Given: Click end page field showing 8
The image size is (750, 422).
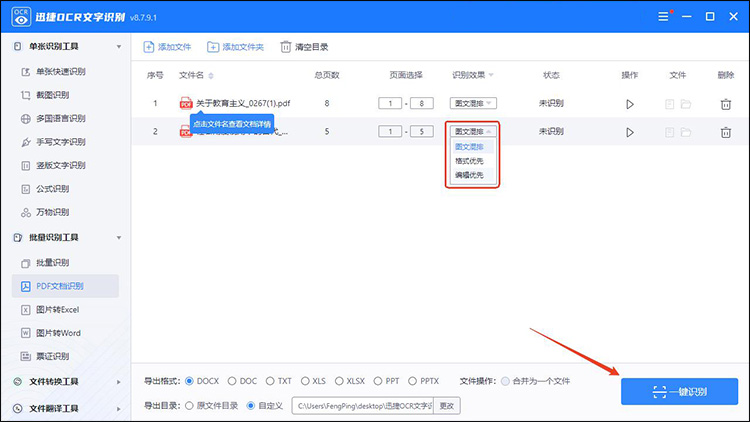Looking at the screenshot, I should click(421, 103).
